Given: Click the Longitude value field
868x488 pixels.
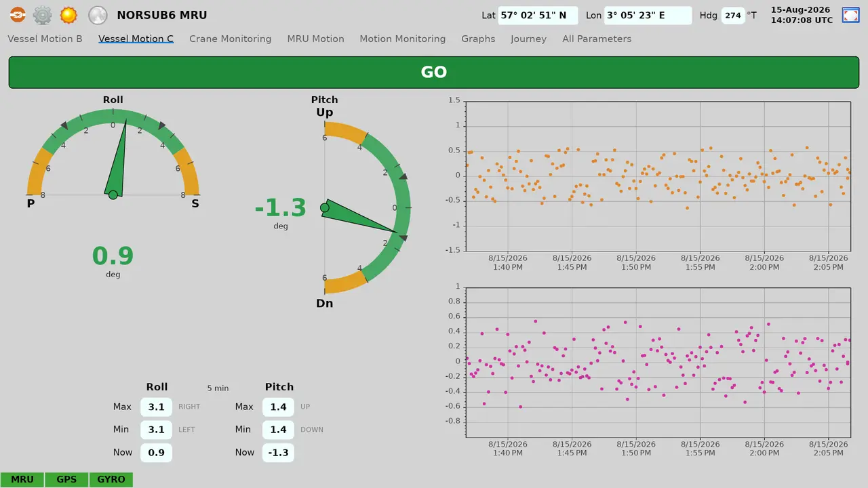Looking at the screenshot, I should click(x=648, y=16).
